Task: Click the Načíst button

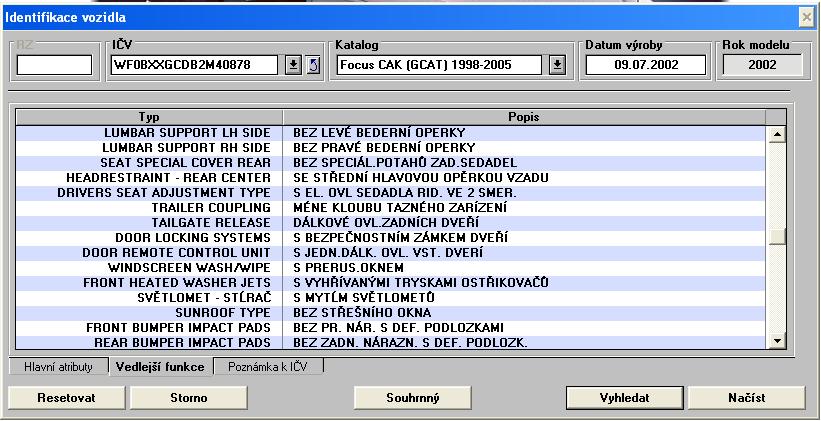Action: pos(745,397)
